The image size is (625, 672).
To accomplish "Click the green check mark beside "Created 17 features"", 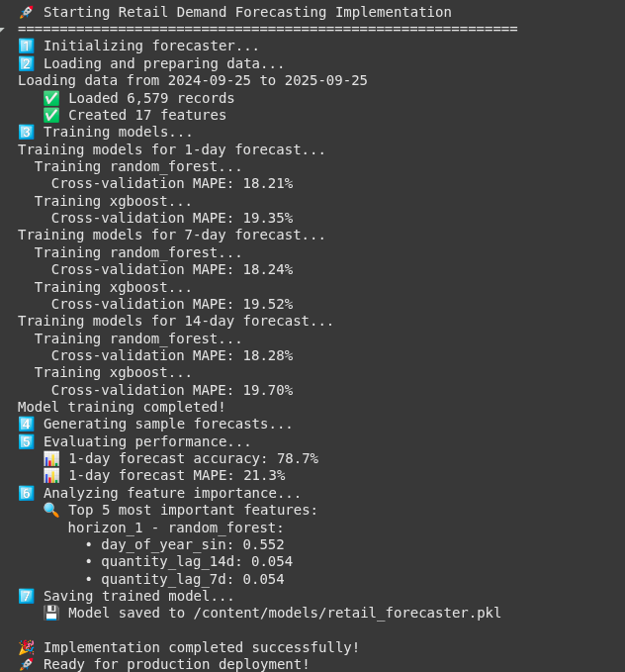I will click(x=51, y=115).
